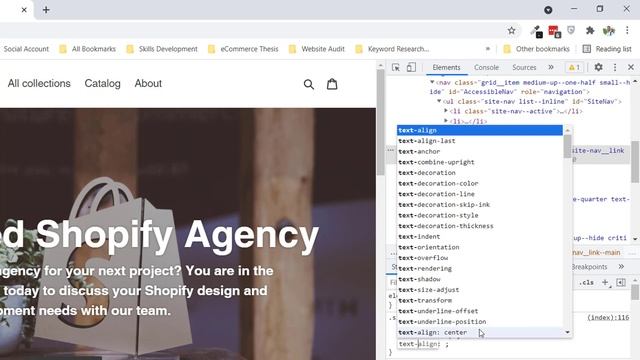Bookmark this page with the star icon
This screenshot has height=360, width=640.
511,31
